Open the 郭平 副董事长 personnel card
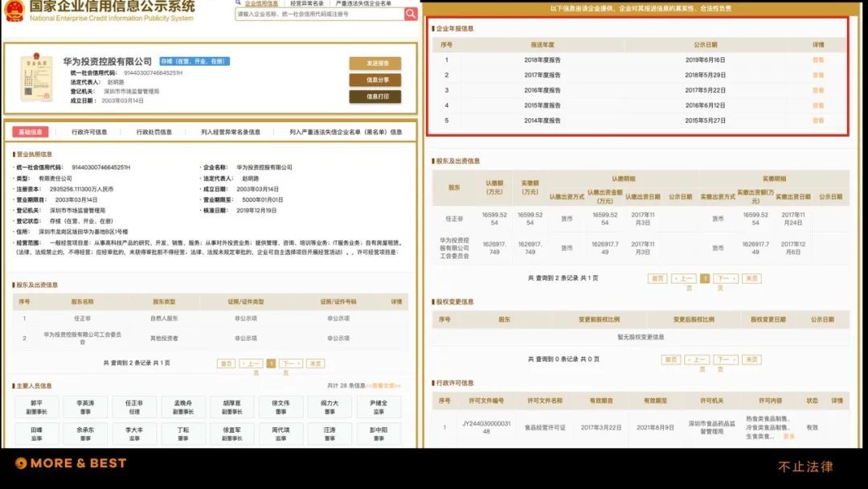The width and height of the screenshot is (868, 489). pyautogui.click(x=36, y=407)
